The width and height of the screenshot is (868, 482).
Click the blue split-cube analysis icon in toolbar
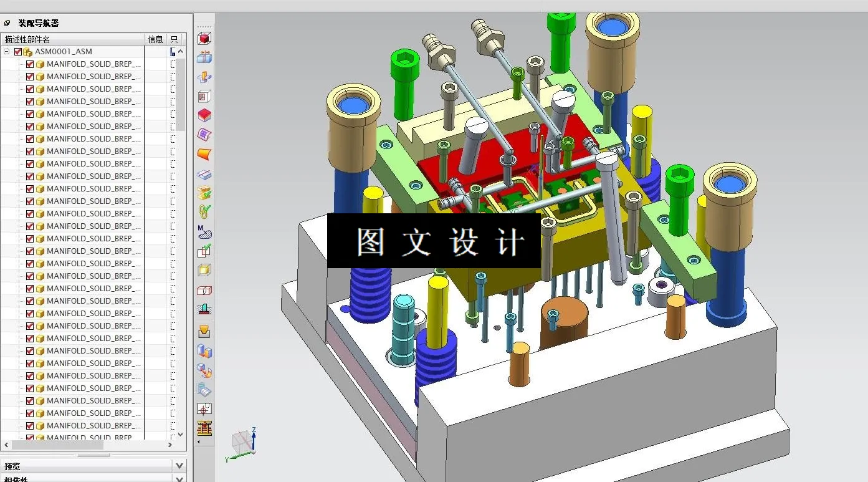(x=204, y=57)
